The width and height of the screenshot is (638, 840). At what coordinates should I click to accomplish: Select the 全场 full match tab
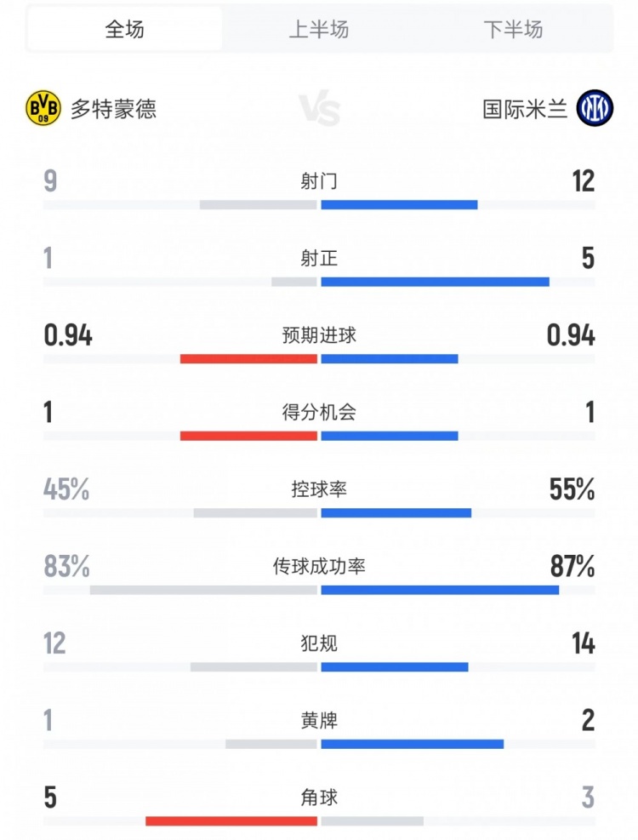coord(125,30)
